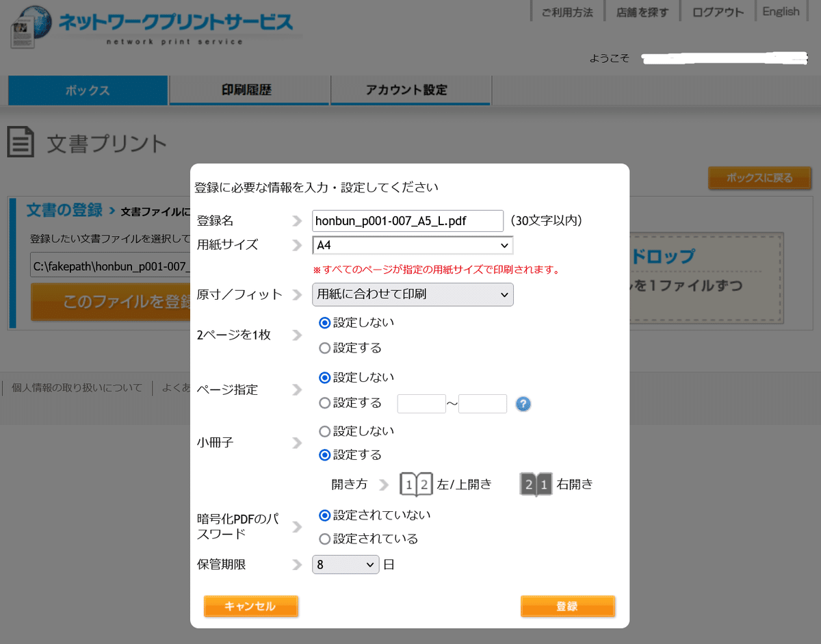Open the 用紙サイズ A4 dropdown
This screenshot has width=821, height=644.
[413, 245]
